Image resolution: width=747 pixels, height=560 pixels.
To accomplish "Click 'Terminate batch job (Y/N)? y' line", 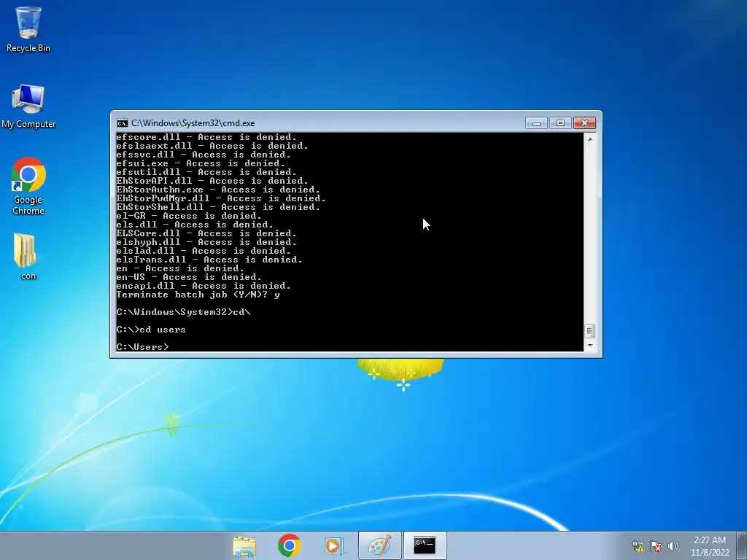I will (x=198, y=295).
